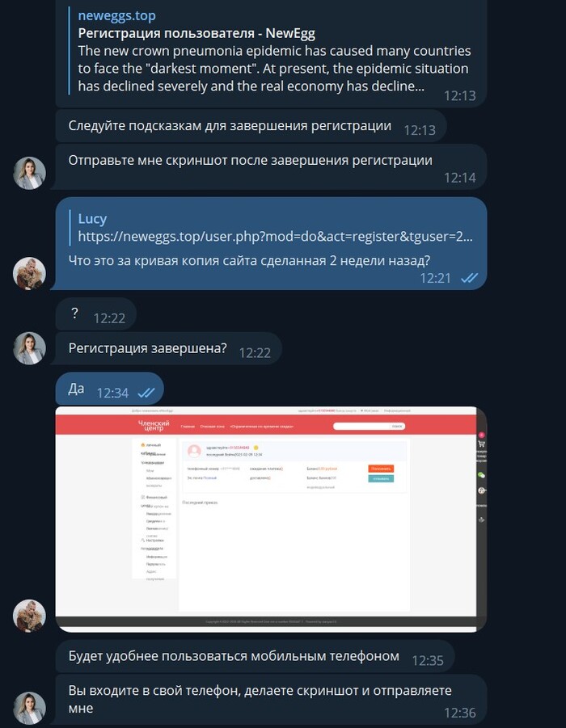
Task: Click the 'Регистрация завершена?' message text
Action: 147,348
